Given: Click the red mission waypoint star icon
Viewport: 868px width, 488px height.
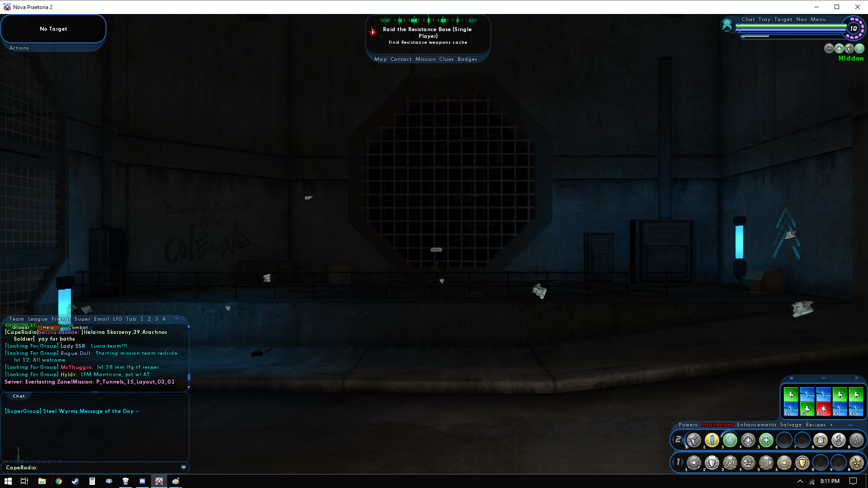Looking at the screenshot, I should tap(373, 32).
